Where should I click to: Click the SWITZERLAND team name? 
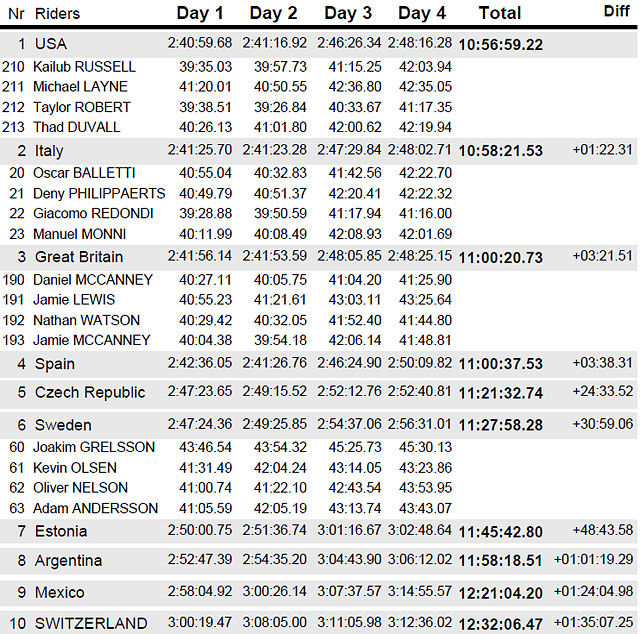(x=91, y=623)
